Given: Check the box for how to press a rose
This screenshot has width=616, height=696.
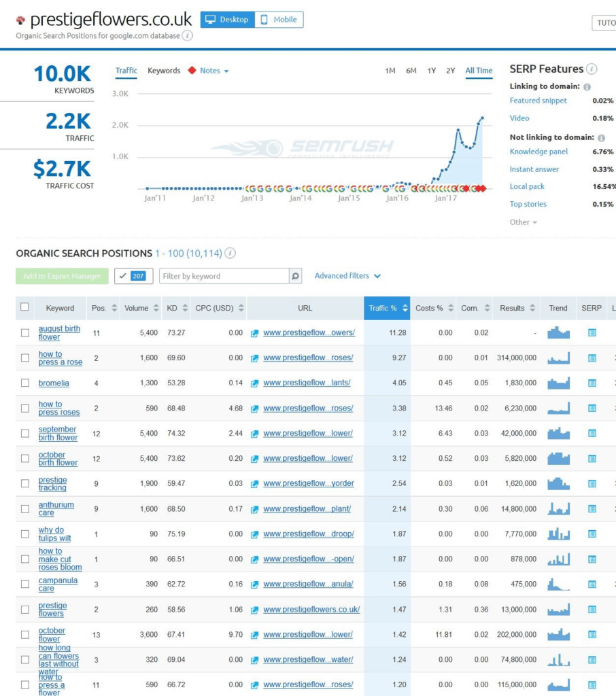Looking at the screenshot, I should tap(25, 358).
